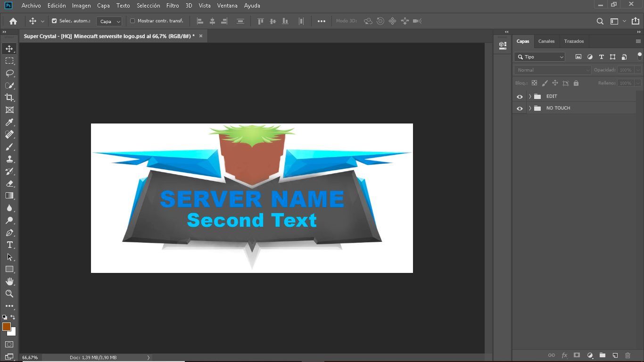Toggle lock all layer attributes
This screenshot has height=362, width=644.
click(x=576, y=83)
